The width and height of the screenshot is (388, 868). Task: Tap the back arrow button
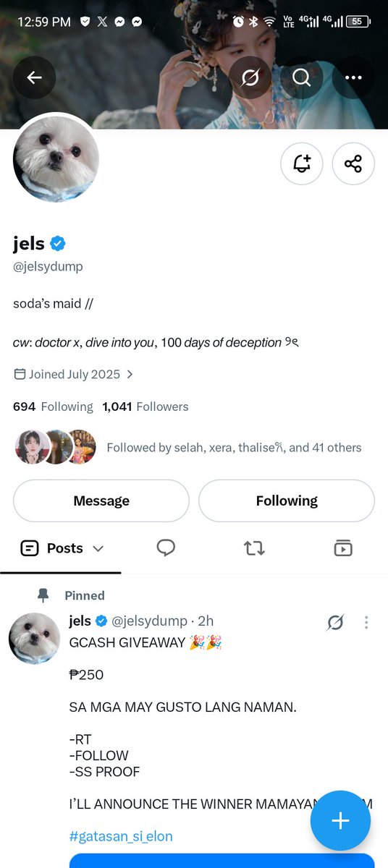34,77
